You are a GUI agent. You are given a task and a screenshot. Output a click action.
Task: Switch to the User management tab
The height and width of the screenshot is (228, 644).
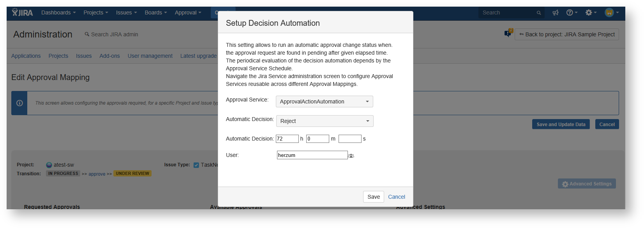pyautogui.click(x=150, y=56)
